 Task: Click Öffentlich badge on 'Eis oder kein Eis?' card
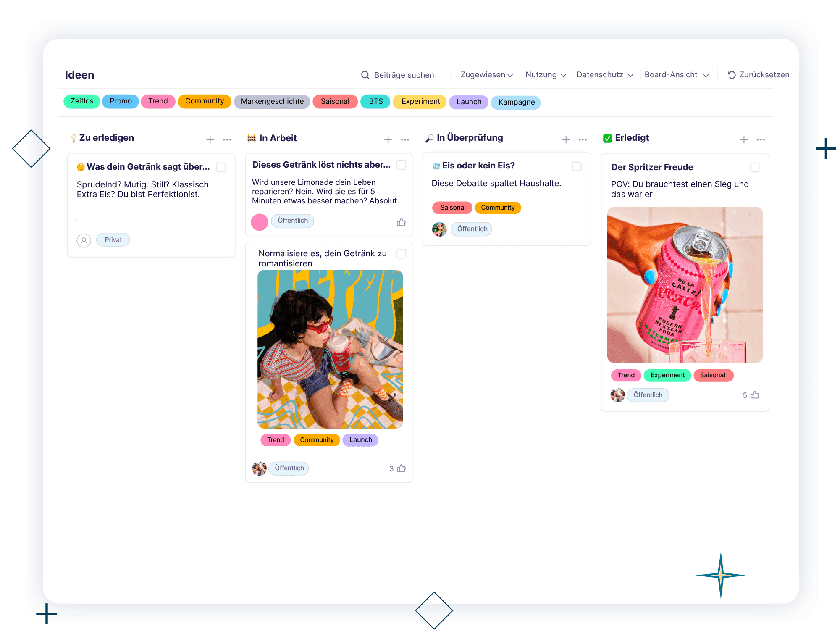(472, 229)
